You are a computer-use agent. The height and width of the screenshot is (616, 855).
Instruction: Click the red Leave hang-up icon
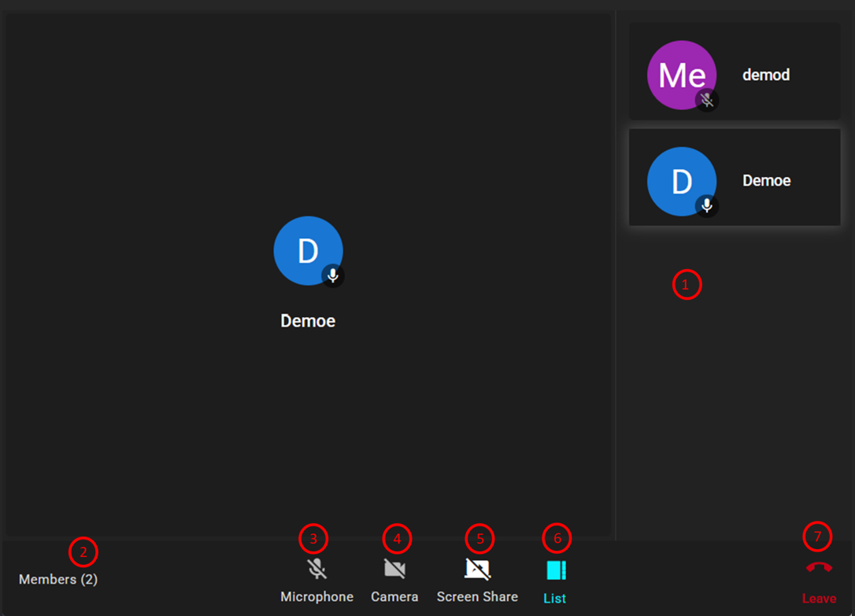[x=819, y=568]
